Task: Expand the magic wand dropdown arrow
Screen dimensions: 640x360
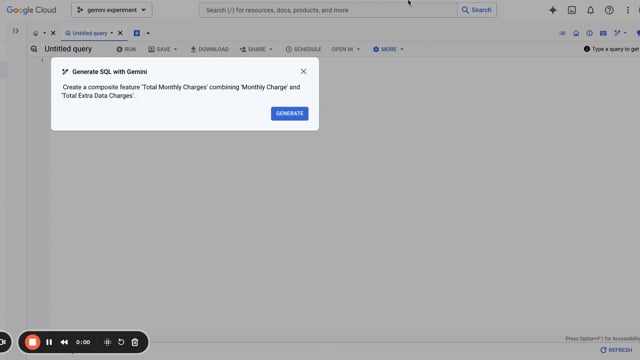Action: click(625, 33)
